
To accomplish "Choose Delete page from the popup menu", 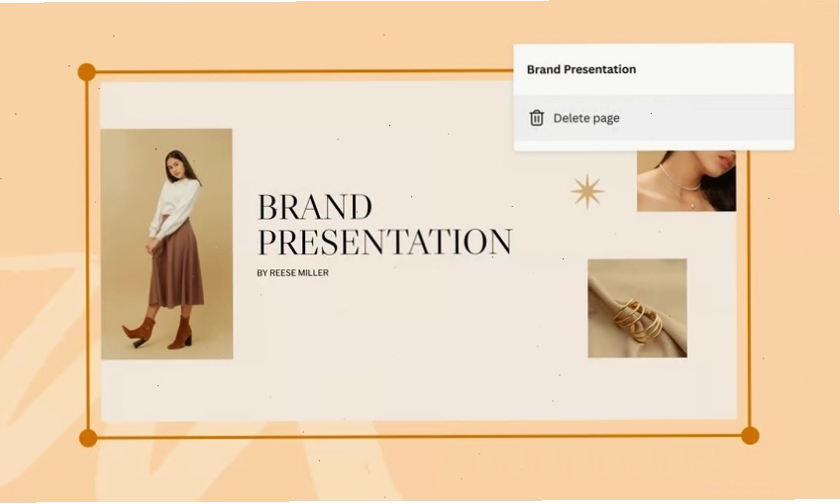I will point(654,118).
